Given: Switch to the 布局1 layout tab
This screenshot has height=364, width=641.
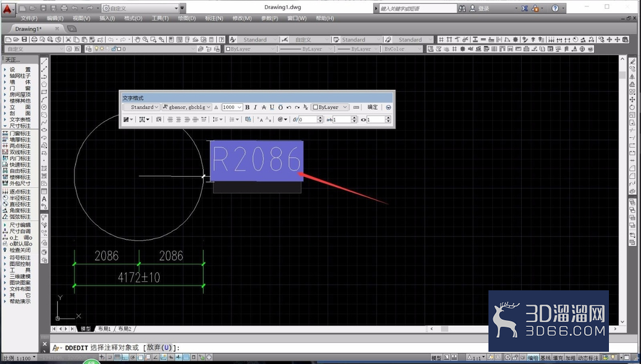Looking at the screenshot, I should [x=104, y=329].
